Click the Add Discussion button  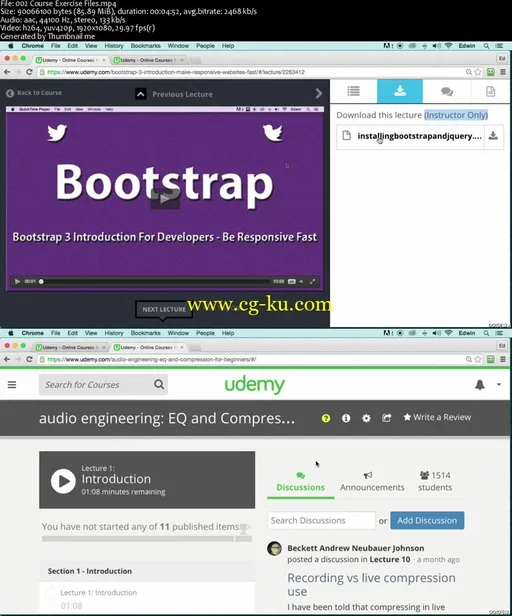click(427, 521)
